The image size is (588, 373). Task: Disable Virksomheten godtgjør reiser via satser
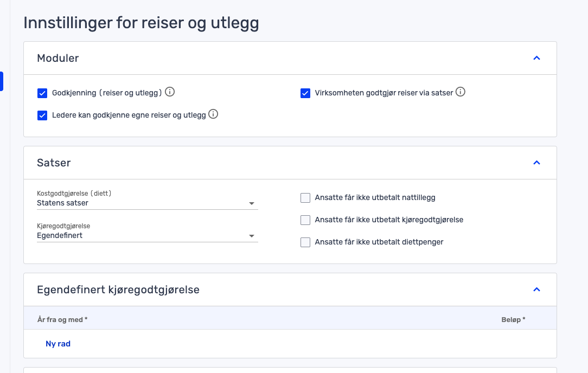click(305, 93)
